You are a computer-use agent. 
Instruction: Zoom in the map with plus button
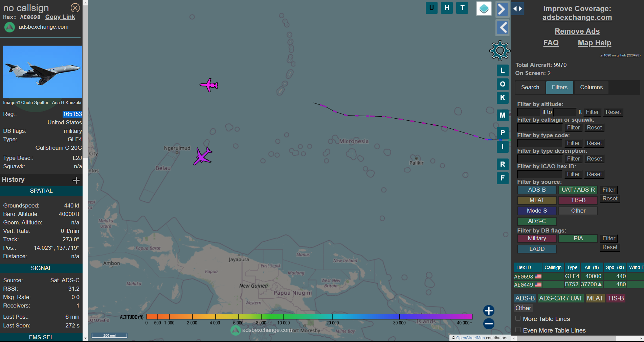[x=489, y=311]
